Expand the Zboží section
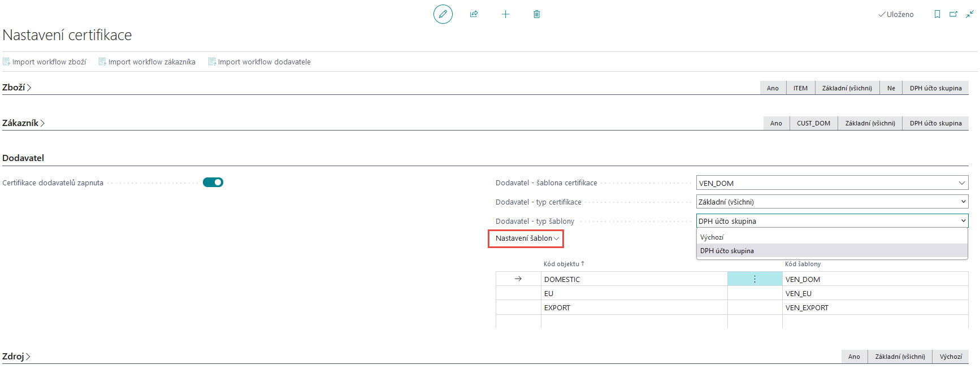This screenshot has height=382, width=980. tap(17, 88)
